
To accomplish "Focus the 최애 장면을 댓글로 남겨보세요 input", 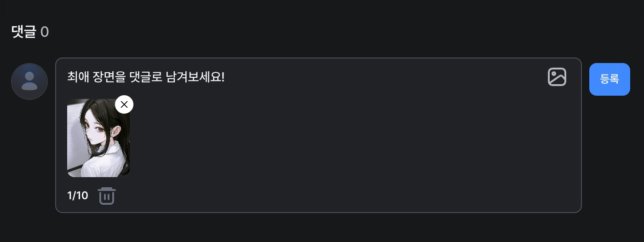I will pos(145,77).
